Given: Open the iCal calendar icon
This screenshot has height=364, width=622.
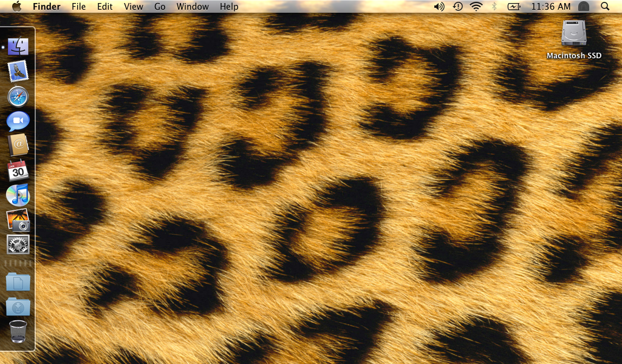Looking at the screenshot, I should tap(18, 170).
